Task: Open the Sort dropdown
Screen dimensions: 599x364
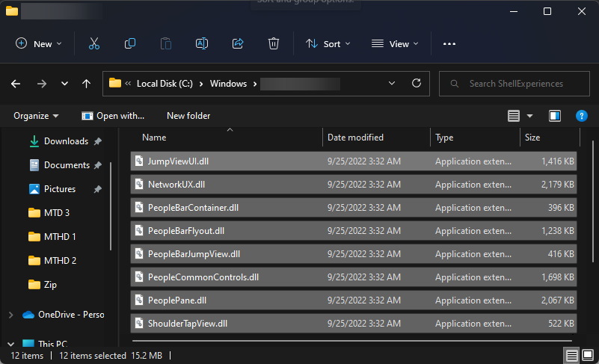Action: [328, 43]
